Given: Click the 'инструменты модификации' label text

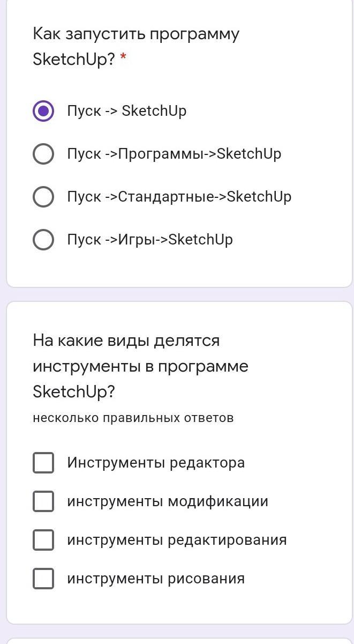Looking at the screenshot, I should point(168,501).
